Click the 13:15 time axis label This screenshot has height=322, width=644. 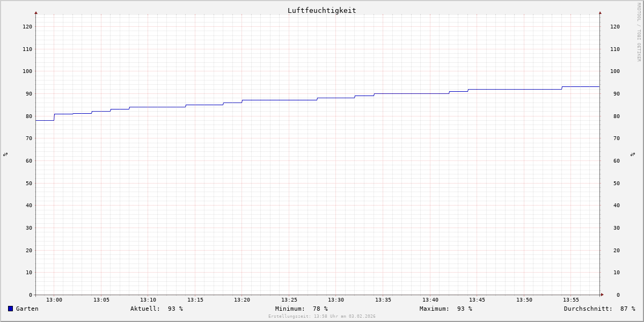[x=195, y=300]
